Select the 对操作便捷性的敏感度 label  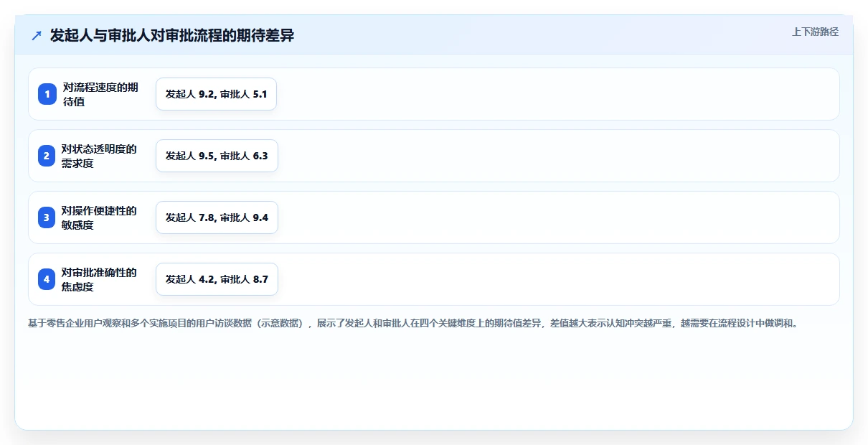pos(99,217)
